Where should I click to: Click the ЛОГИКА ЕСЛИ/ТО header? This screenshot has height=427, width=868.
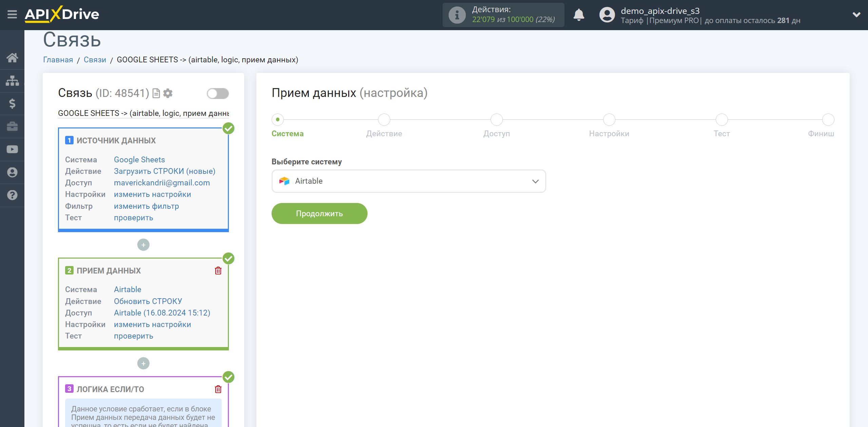pyautogui.click(x=110, y=389)
